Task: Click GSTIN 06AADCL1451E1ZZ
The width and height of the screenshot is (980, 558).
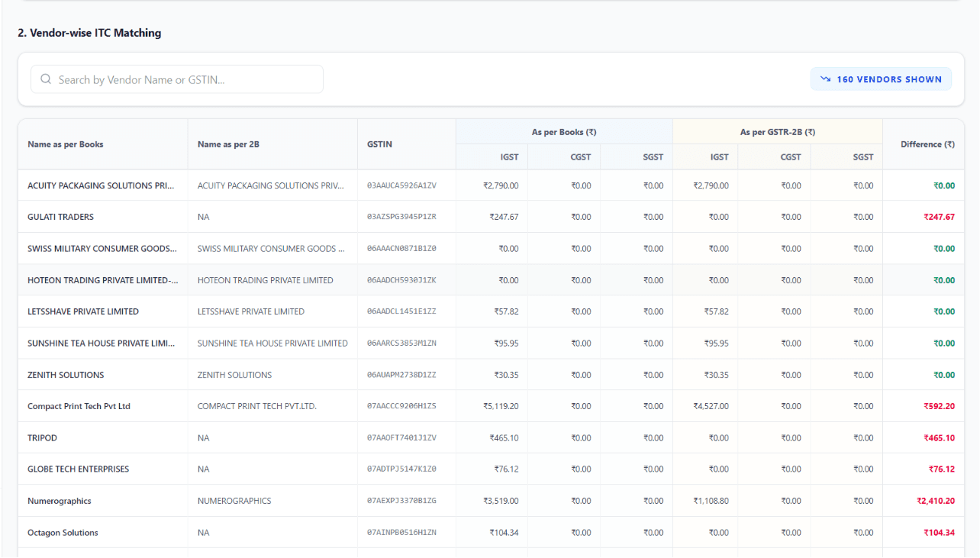Action: tap(401, 311)
